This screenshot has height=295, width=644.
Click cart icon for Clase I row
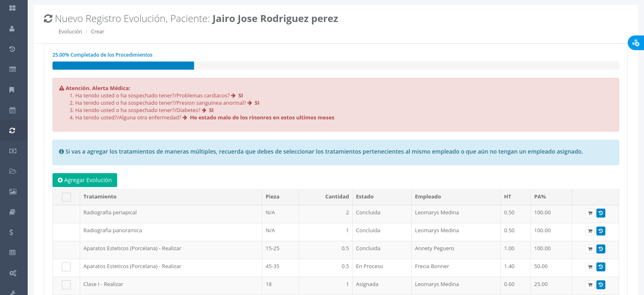pyautogui.click(x=590, y=285)
